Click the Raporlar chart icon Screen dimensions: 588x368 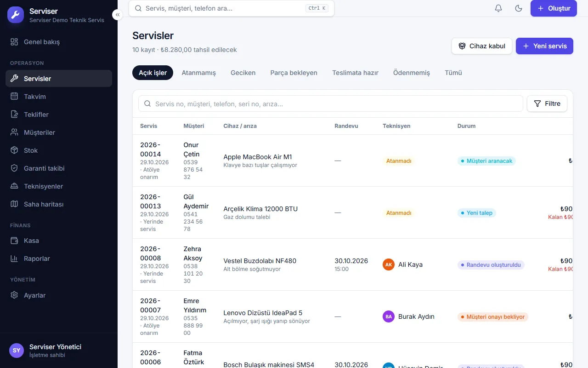15,259
